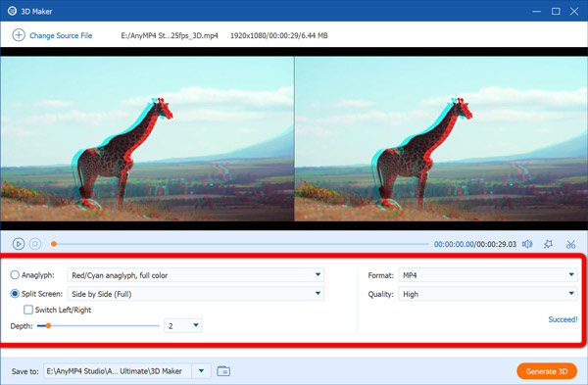Expand the Save to path dropdown arrow
The height and width of the screenshot is (385, 588).
201,371
